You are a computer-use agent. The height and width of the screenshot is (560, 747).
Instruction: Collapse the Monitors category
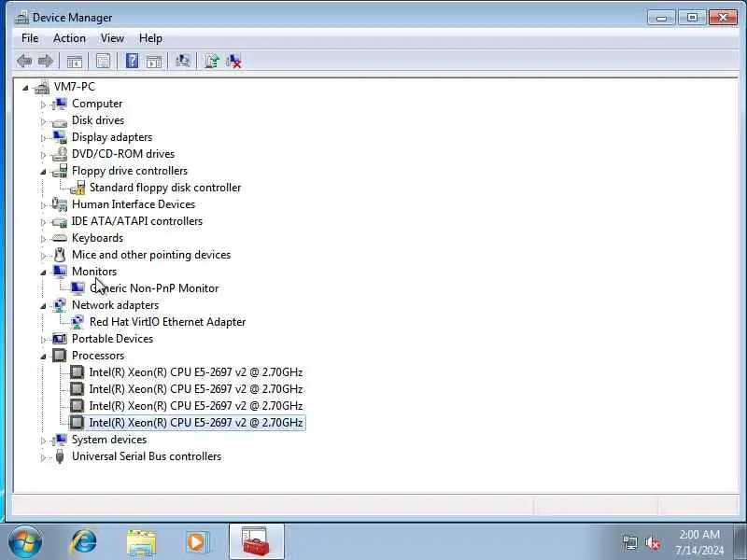coord(43,273)
